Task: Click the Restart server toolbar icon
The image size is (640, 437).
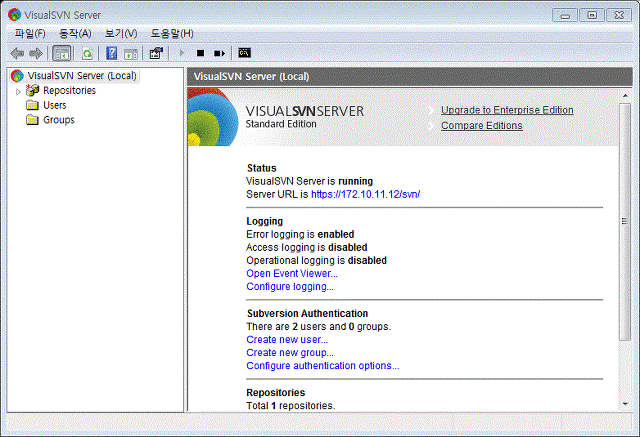Action: [220, 53]
